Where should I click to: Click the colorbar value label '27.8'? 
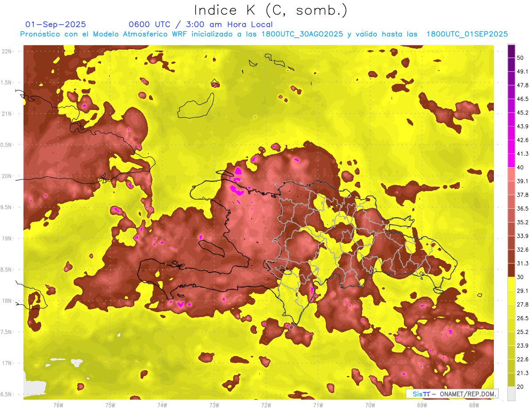coord(523,305)
